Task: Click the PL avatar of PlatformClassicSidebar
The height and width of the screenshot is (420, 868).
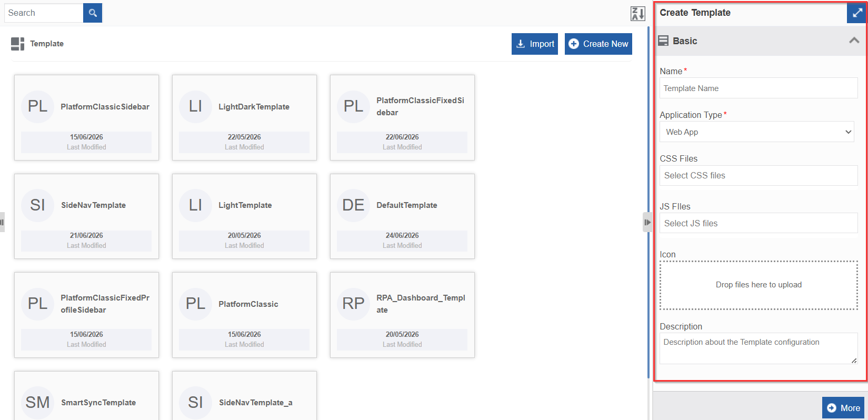Action: [37, 106]
